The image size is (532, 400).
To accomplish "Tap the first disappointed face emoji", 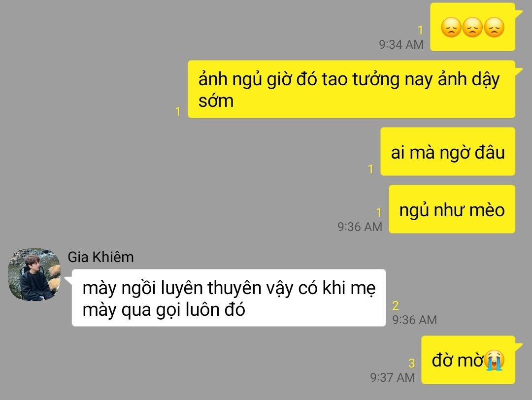I will [451, 27].
